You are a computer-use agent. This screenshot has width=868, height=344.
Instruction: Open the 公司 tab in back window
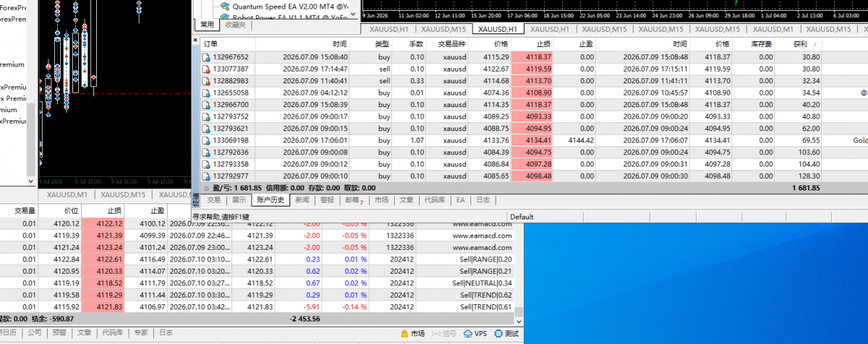[35, 333]
